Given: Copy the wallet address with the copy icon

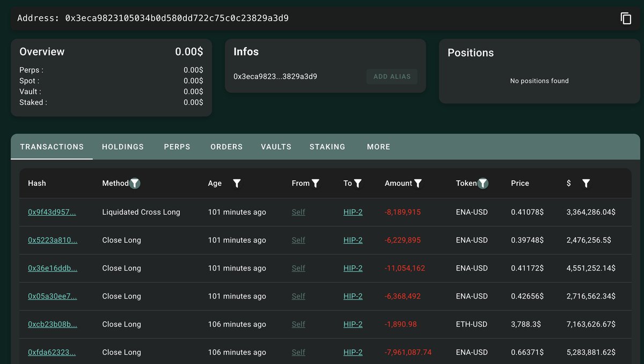Looking at the screenshot, I should (626, 18).
